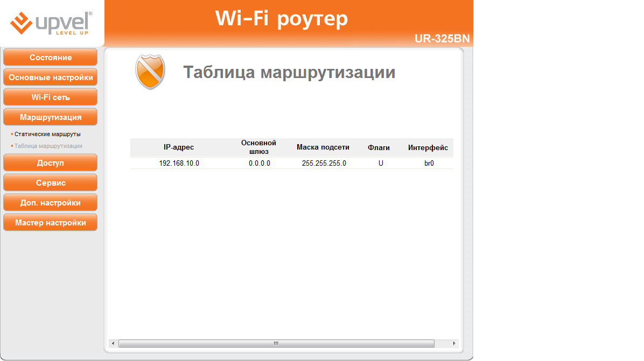Click the scrollbar right arrow
Screen dimensions: 644x361
[x=454, y=343]
